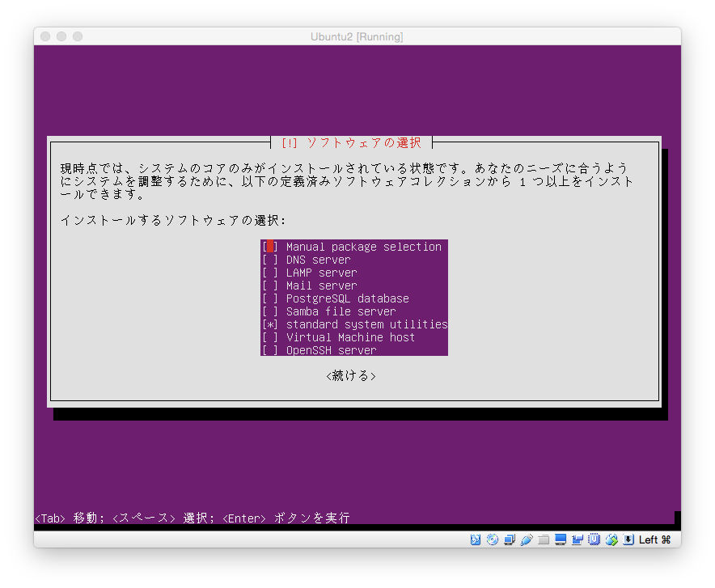Enable the LAMP server option
The image size is (715, 588).
[x=270, y=273]
